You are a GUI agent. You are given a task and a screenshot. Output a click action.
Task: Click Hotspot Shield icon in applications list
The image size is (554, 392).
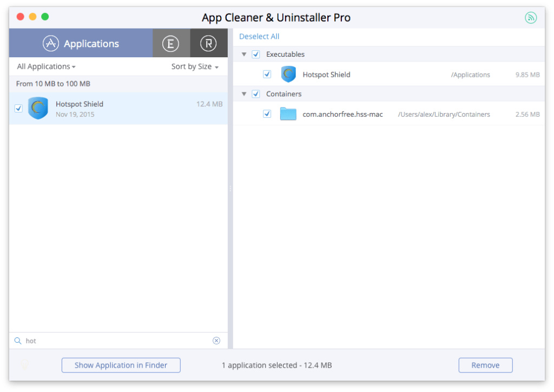(x=38, y=108)
